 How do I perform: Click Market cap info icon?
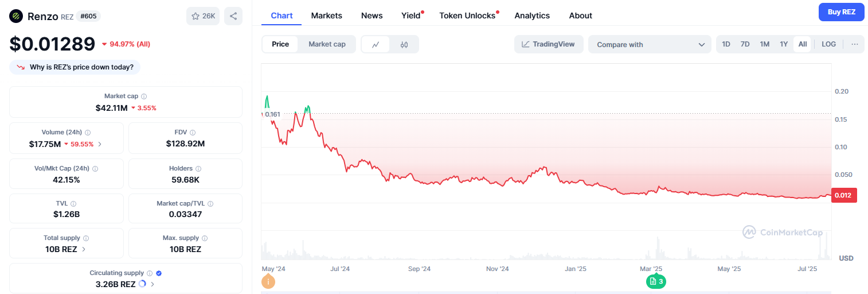(x=144, y=96)
